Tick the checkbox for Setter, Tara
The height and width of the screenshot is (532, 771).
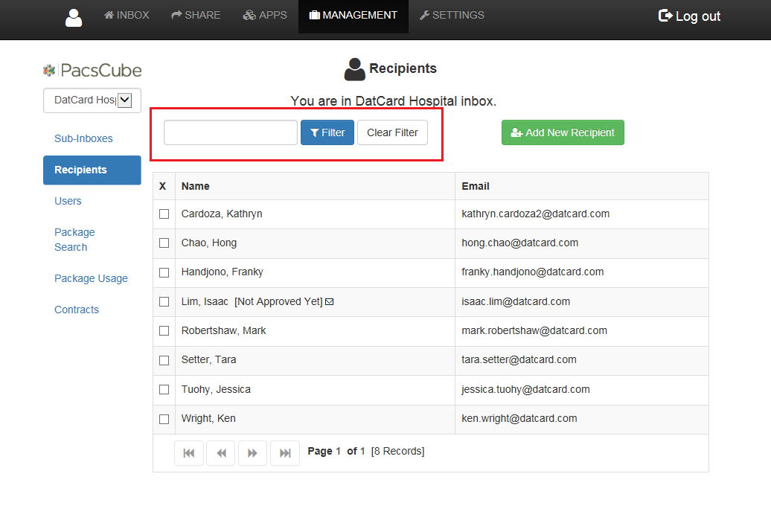pyautogui.click(x=164, y=360)
